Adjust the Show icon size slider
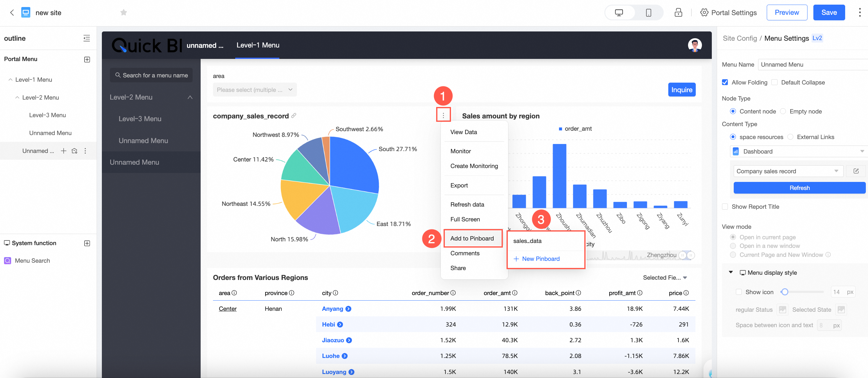Screen dimensions: 868x378 pyautogui.click(x=784, y=292)
